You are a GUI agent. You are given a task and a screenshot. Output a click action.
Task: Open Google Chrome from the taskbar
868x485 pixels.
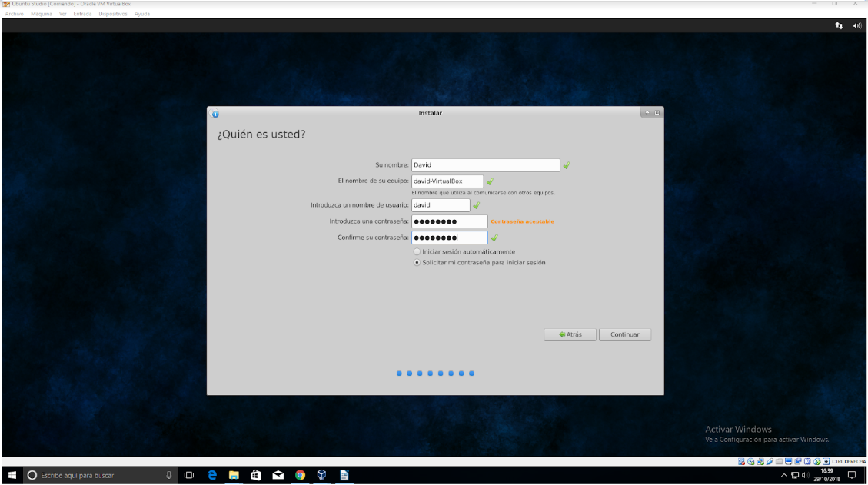click(300, 475)
